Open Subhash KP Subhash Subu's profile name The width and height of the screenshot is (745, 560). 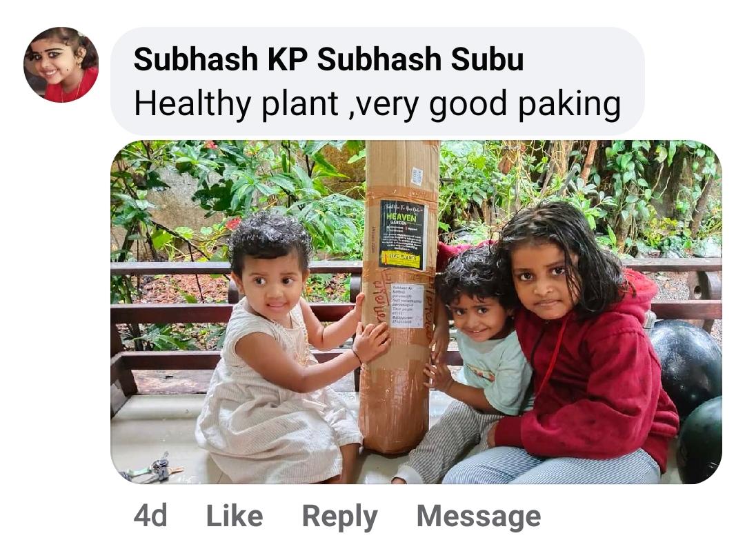(328, 59)
